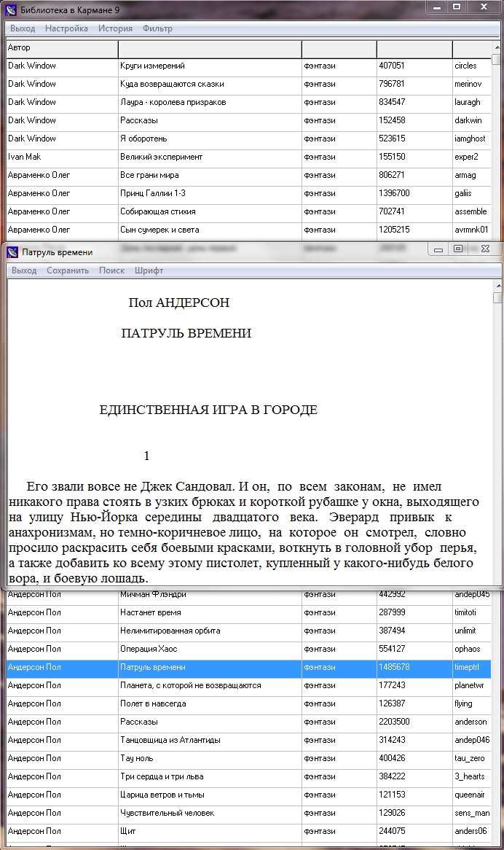Image resolution: width=504 pixels, height=850 pixels.
Task: Select Лаура - королева призраков row
Action: coord(248,103)
